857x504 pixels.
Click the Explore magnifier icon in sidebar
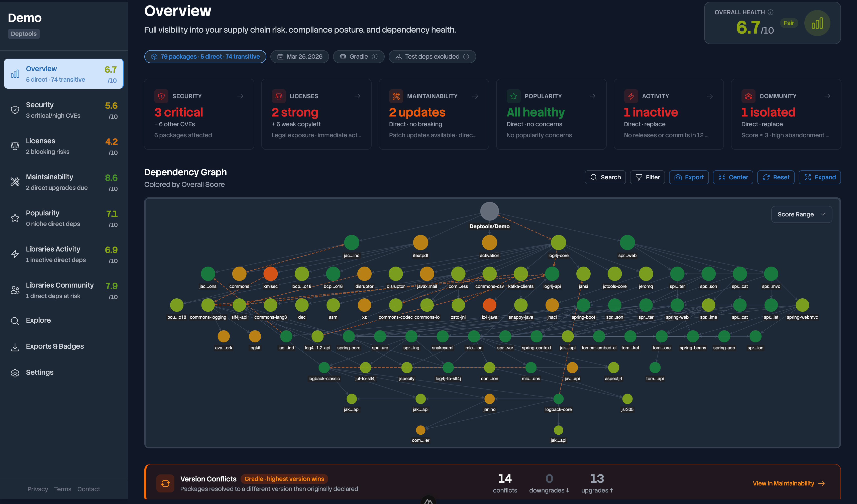tap(15, 321)
